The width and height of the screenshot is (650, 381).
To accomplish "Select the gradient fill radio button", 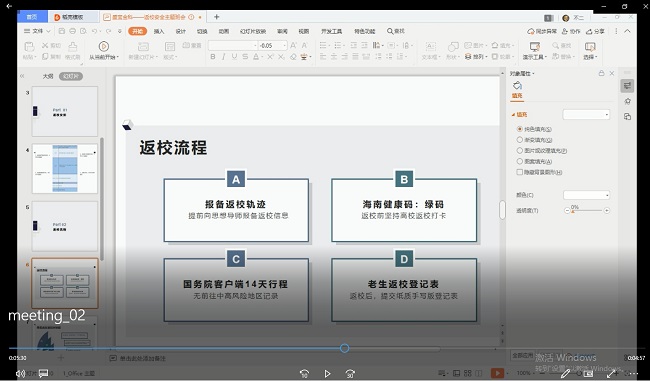I will tap(519, 140).
